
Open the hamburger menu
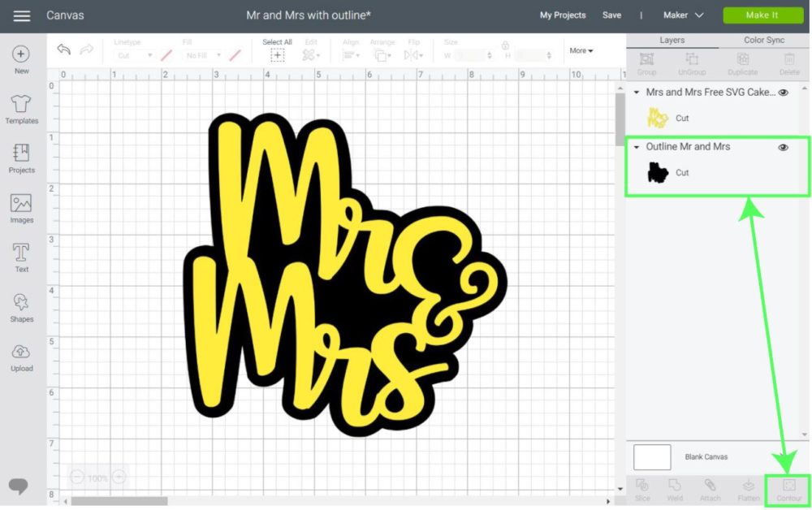click(22, 15)
